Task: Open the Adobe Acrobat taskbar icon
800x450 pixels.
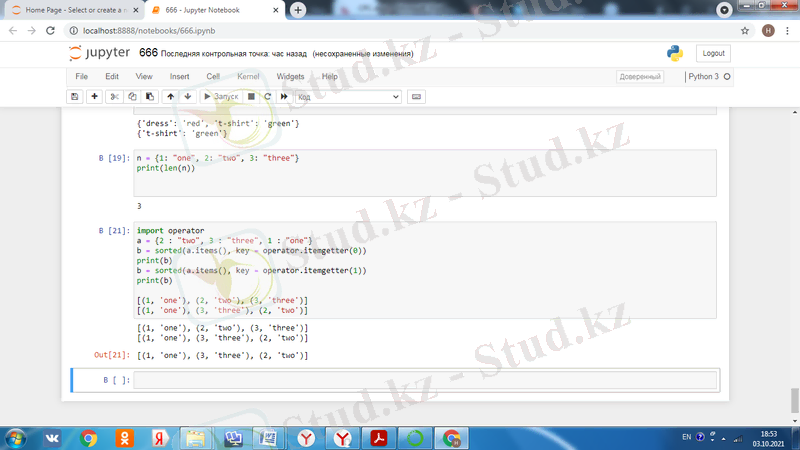Action: tap(379, 438)
